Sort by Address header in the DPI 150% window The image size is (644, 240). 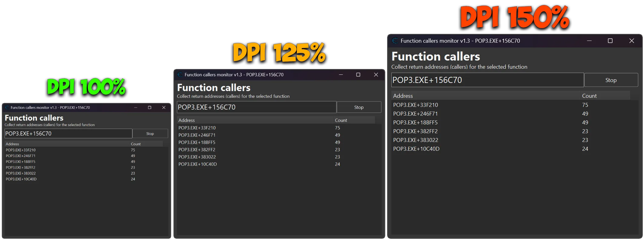click(x=486, y=96)
